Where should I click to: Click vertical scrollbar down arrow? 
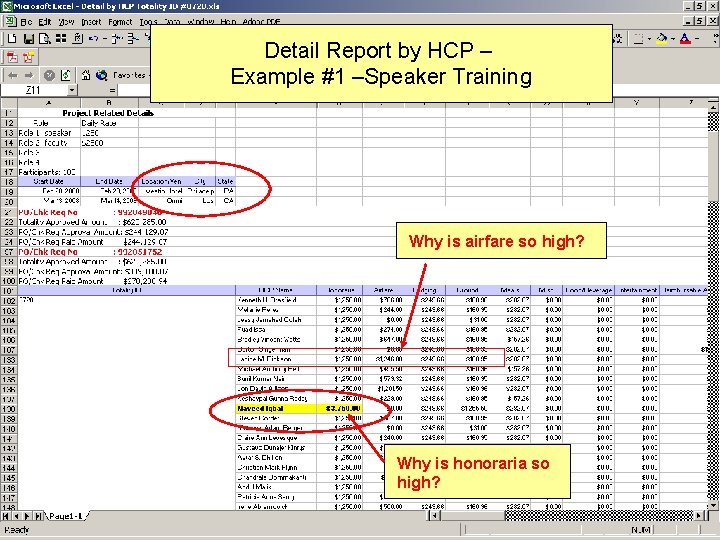[x=713, y=505]
